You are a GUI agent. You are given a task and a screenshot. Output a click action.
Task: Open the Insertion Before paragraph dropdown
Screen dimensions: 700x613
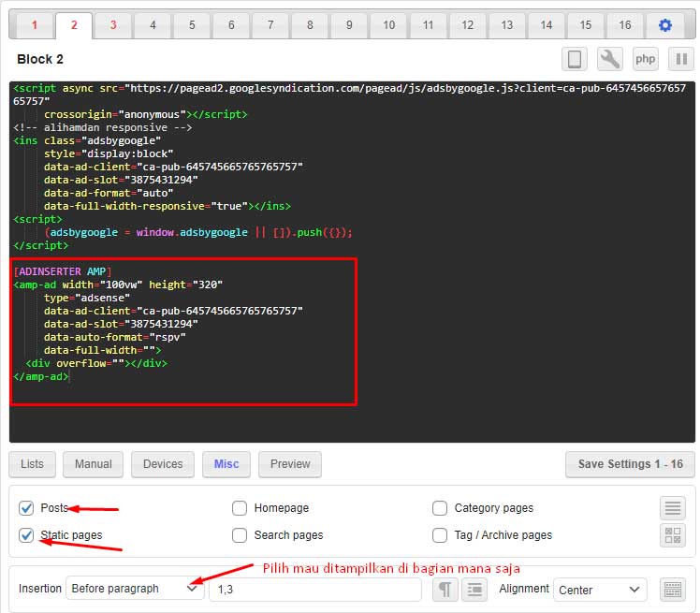[135, 589]
